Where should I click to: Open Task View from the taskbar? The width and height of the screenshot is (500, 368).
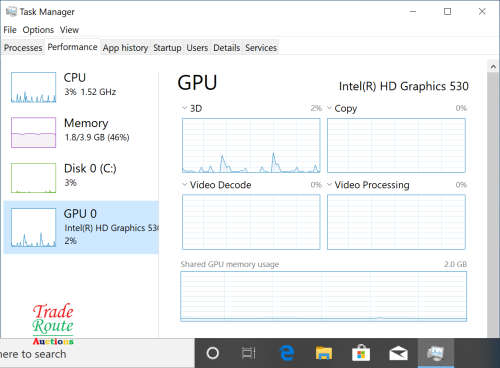(x=248, y=353)
